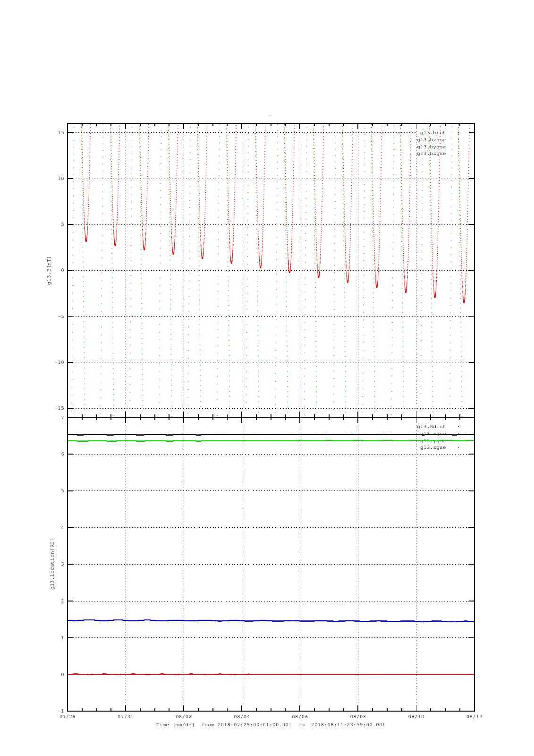Click the first red curve minimum near 3 nT
The image size is (534, 756).
tap(86, 241)
